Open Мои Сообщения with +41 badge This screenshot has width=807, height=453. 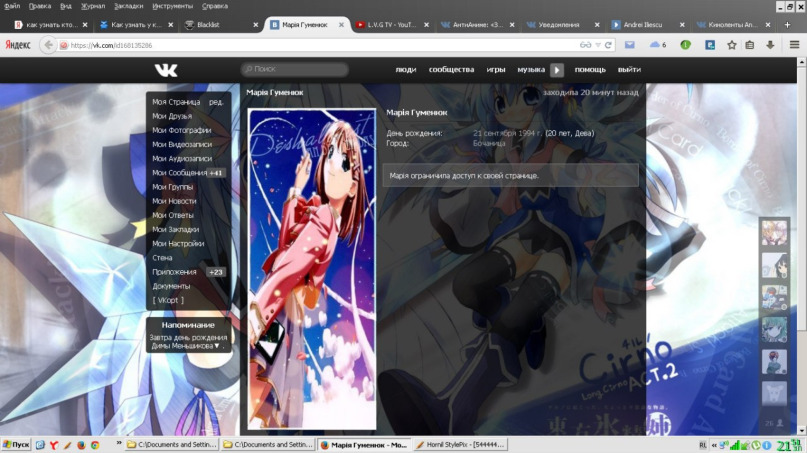(188, 173)
